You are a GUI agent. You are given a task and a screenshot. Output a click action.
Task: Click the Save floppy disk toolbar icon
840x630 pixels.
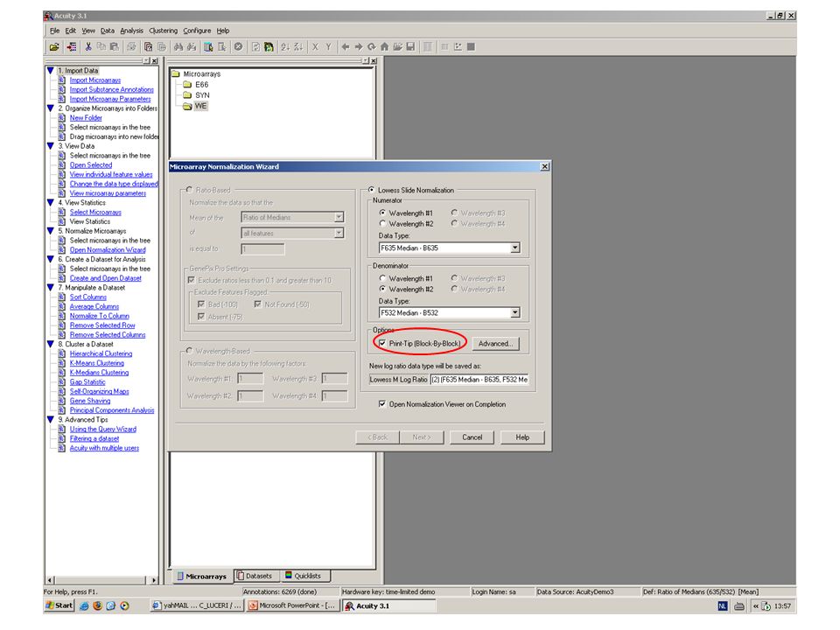[x=410, y=47]
